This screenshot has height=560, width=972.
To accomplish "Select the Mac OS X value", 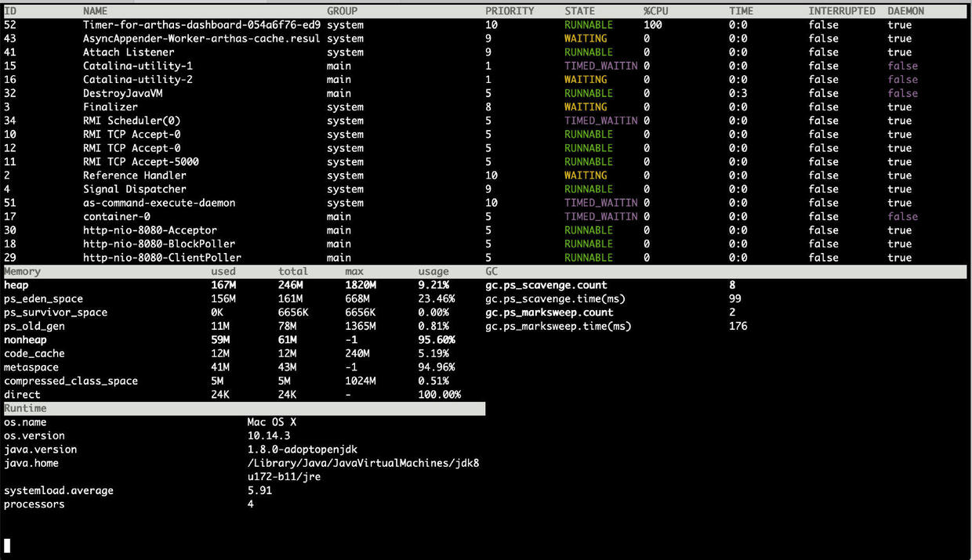I will tap(272, 422).
